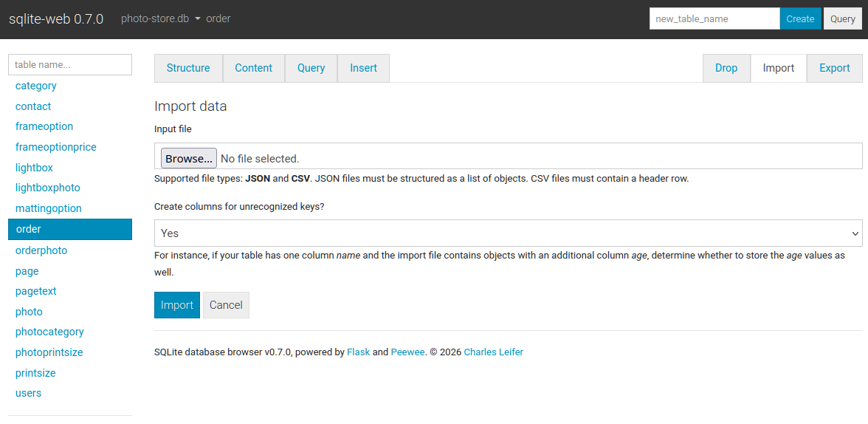Open the users table link

(29, 393)
